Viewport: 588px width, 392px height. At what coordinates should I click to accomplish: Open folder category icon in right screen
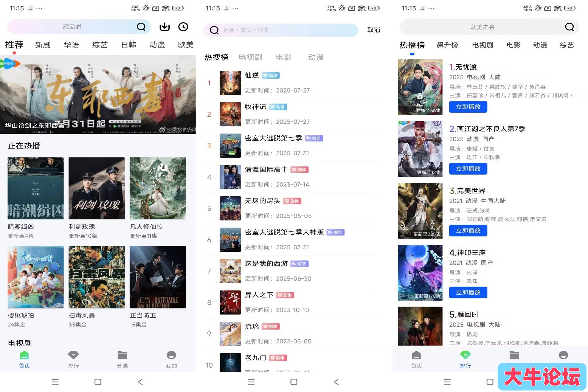514,355
